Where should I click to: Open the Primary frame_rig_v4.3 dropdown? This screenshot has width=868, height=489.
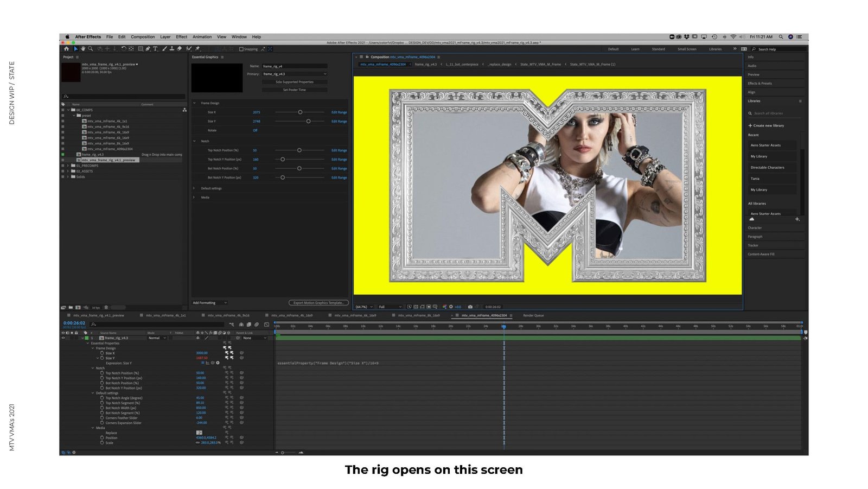click(295, 74)
